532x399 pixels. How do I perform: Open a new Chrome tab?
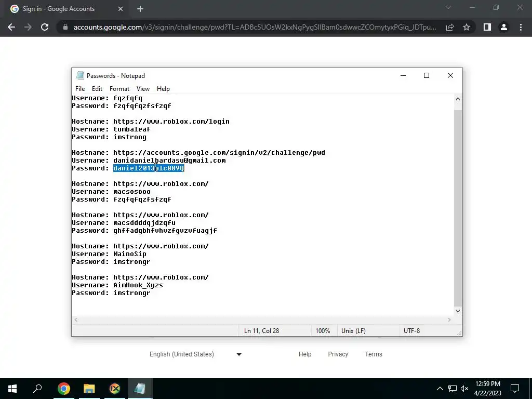click(140, 9)
